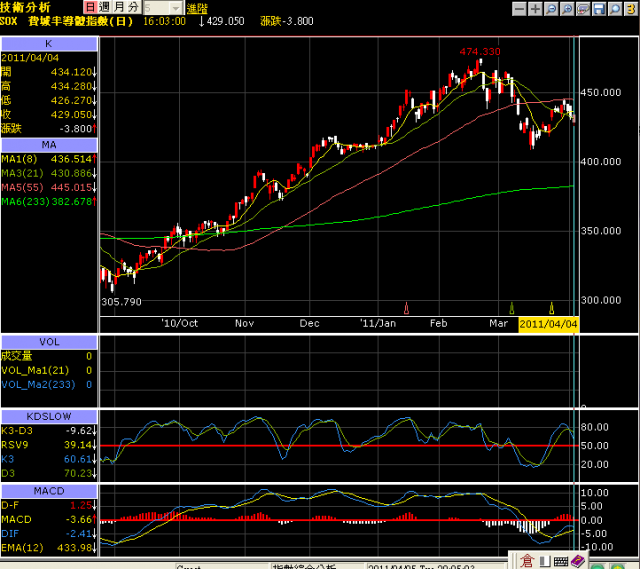Click the first green marker near Mar
Viewport: 640px width, 569px height.
click(511, 308)
